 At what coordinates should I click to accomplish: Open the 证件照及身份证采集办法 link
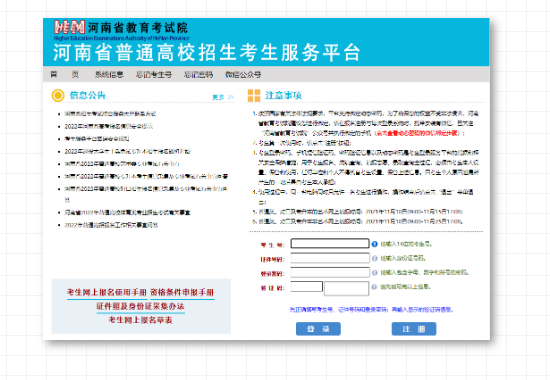coord(140,306)
